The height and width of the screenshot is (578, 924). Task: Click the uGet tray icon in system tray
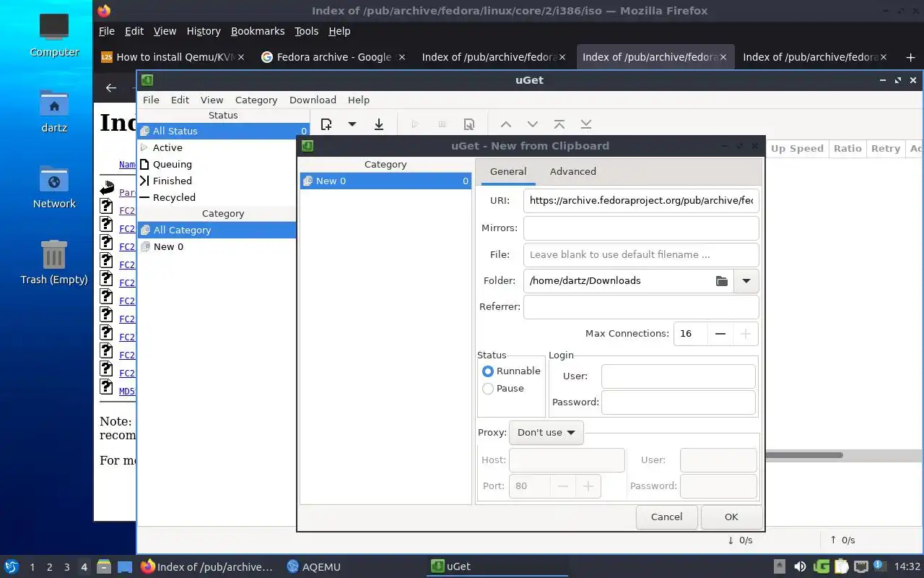click(x=821, y=567)
